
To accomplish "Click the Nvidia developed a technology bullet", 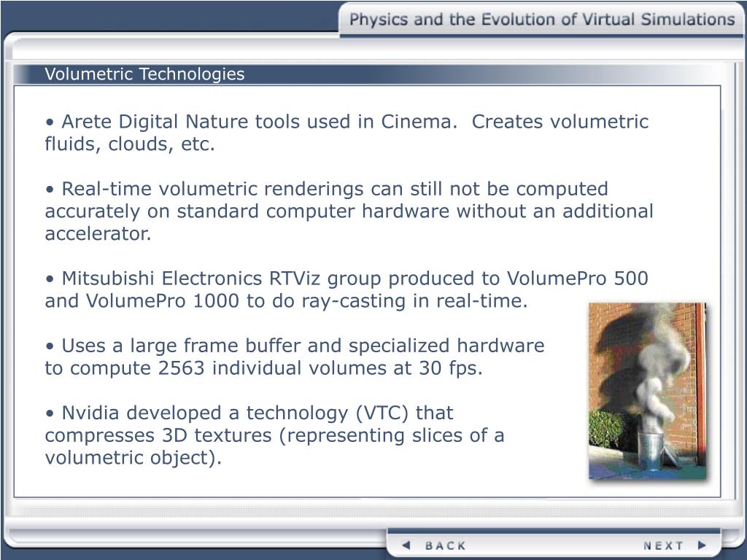I will tap(274, 435).
